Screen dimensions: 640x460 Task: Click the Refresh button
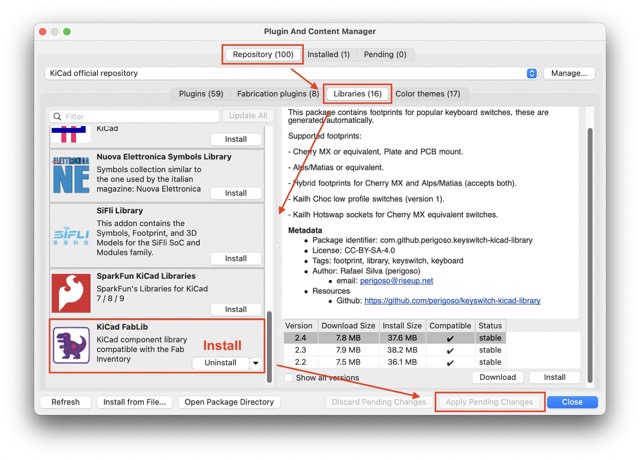[65, 402]
